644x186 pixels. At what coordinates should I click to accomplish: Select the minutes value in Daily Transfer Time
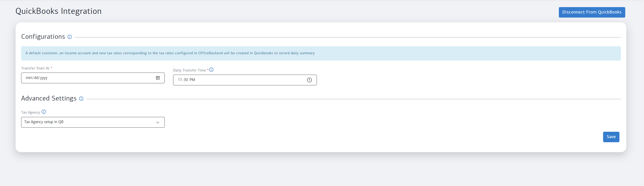click(186, 80)
